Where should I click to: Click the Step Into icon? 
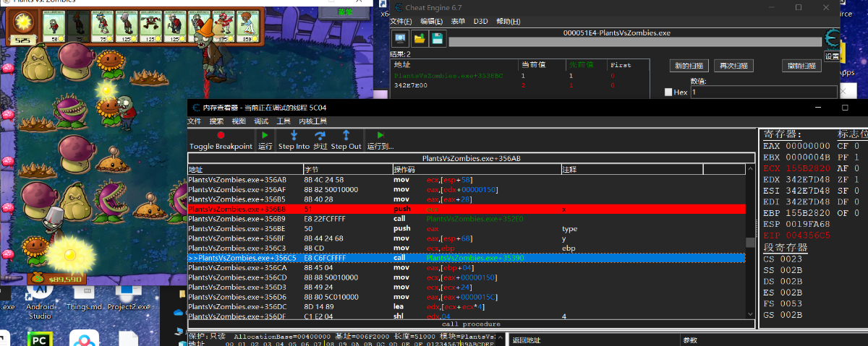[x=294, y=135]
